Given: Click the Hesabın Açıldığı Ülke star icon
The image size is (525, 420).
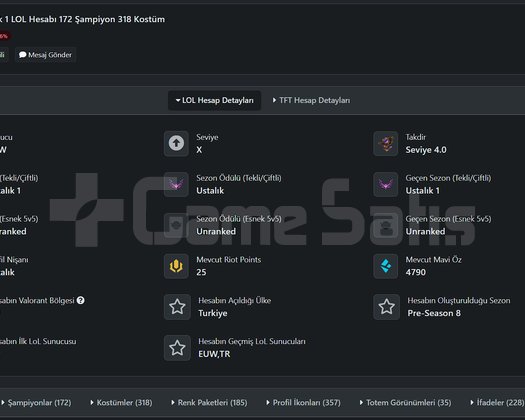Looking at the screenshot, I should 177,307.
